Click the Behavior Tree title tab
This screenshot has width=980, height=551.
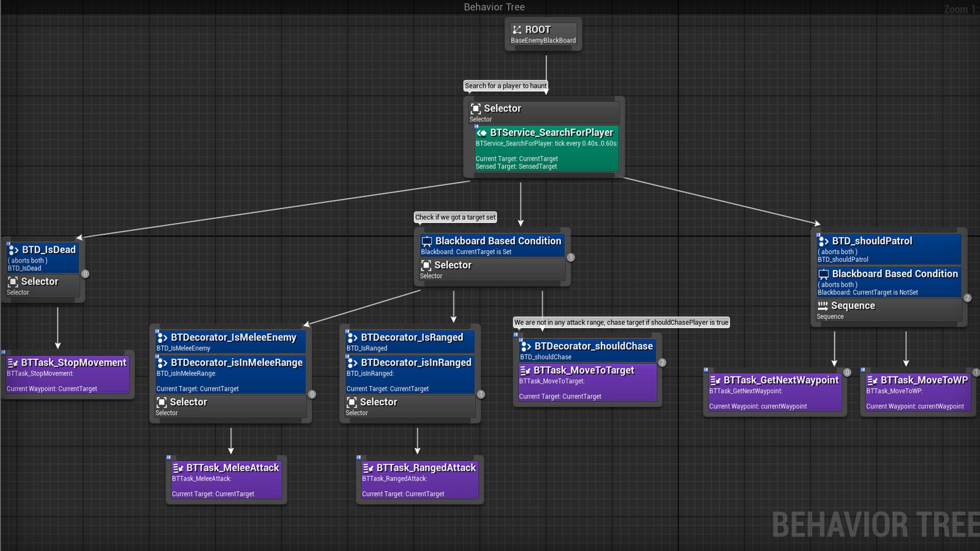click(x=494, y=7)
